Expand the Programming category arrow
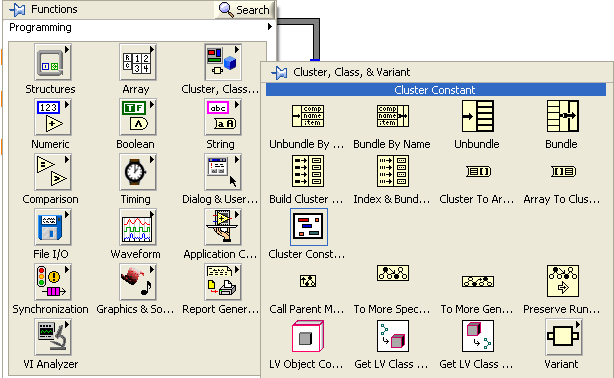 coord(270,27)
